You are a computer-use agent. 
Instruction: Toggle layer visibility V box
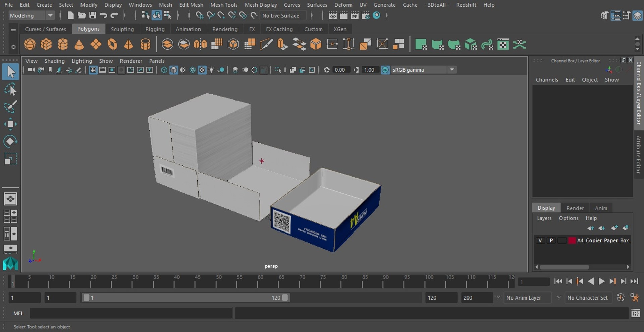pos(540,240)
